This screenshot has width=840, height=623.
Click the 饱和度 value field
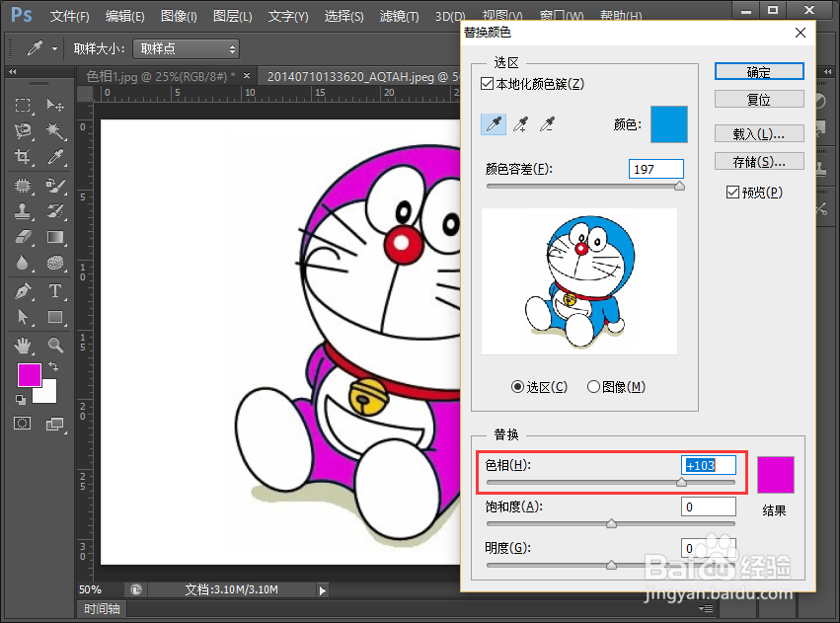pyautogui.click(x=708, y=506)
